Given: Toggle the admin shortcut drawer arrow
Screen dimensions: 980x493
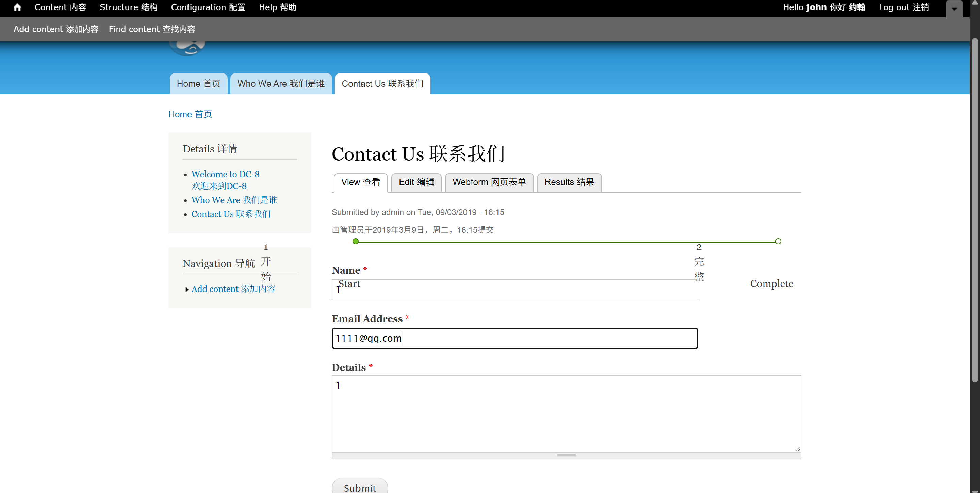Looking at the screenshot, I should (954, 9).
